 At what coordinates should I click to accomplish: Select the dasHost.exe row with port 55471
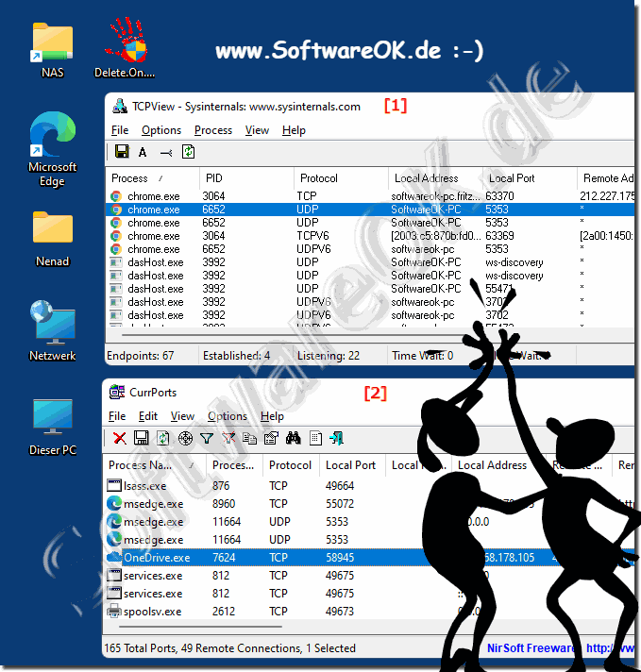pyautogui.click(x=370, y=289)
